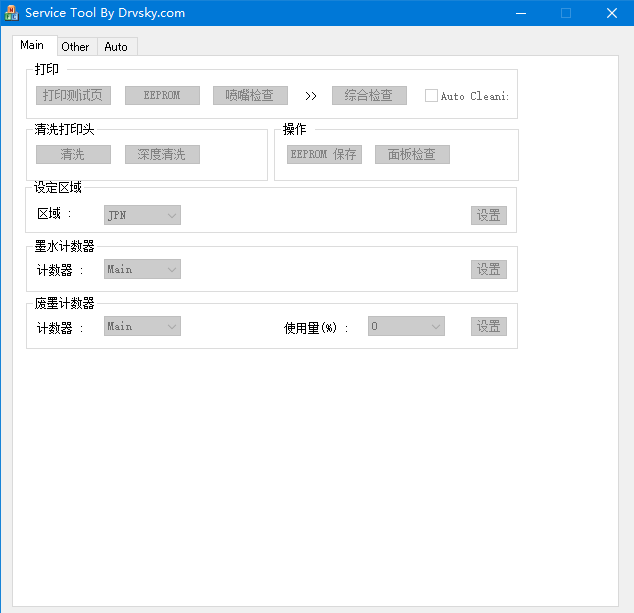
Task: Close the Service Tool window
Action: click(612, 13)
